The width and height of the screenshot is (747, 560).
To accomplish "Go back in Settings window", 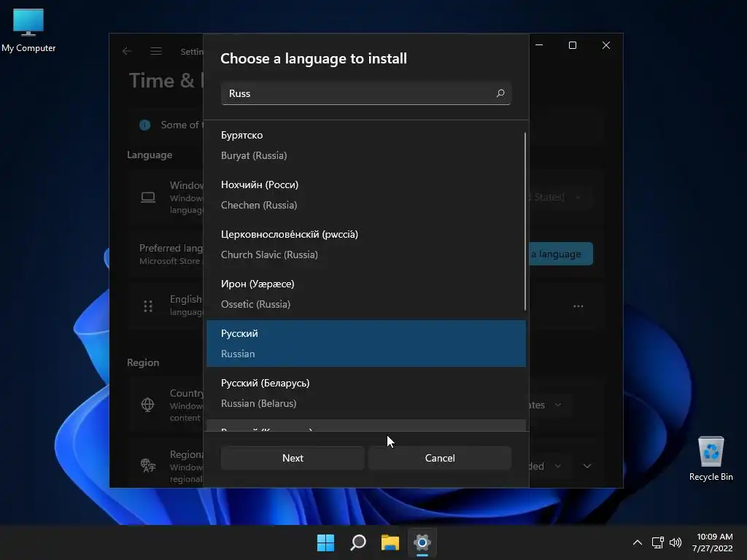I will (127, 51).
